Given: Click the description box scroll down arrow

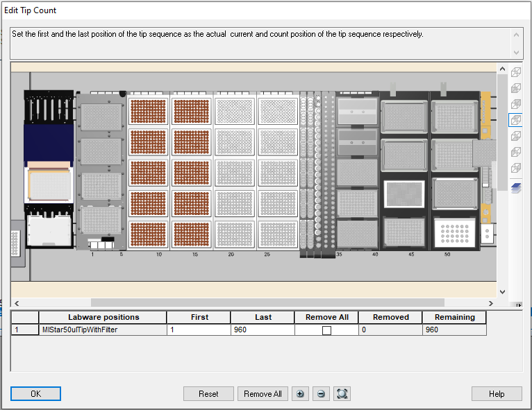Looking at the screenshot, I should pos(516,53).
